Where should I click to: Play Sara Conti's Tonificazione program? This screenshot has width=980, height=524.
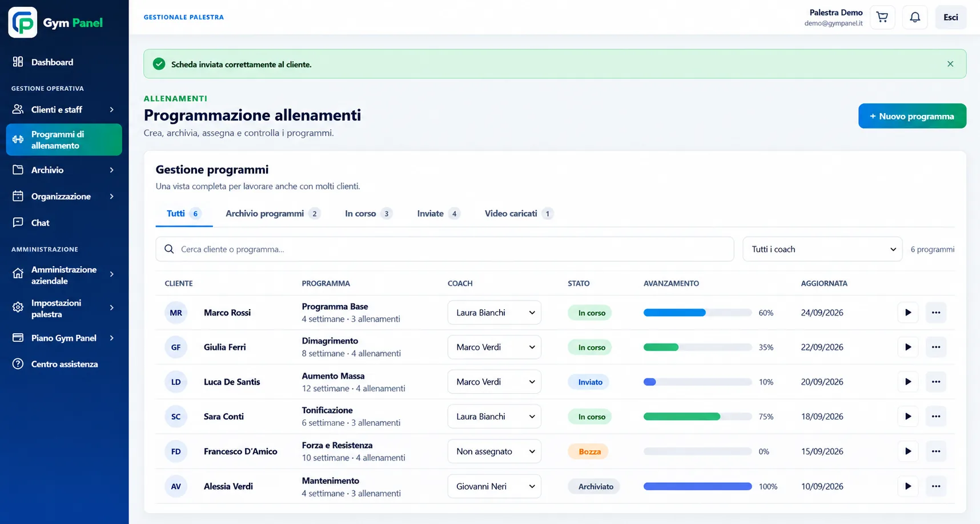click(x=908, y=417)
